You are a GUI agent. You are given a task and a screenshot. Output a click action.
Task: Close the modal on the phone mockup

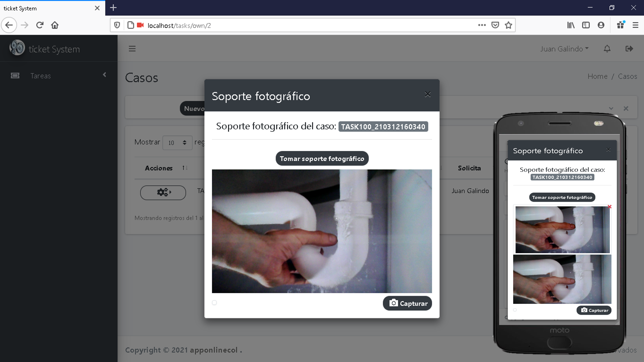[608, 150]
